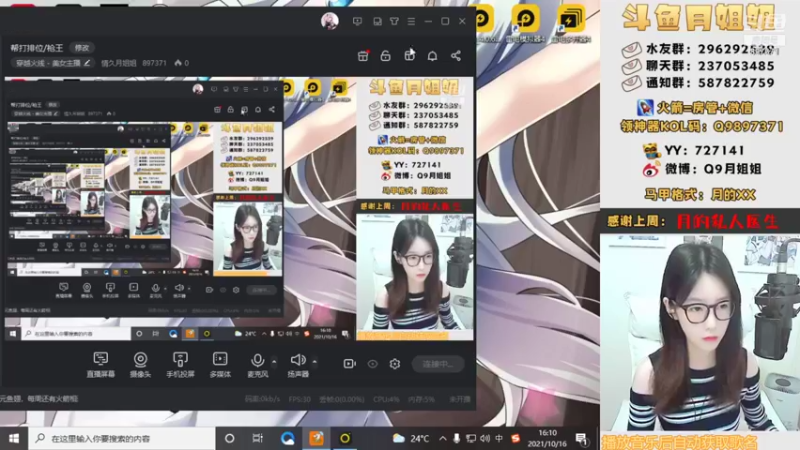This screenshot has width=800, height=450.
Task: Open the Windows notification center
Action: point(581,438)
